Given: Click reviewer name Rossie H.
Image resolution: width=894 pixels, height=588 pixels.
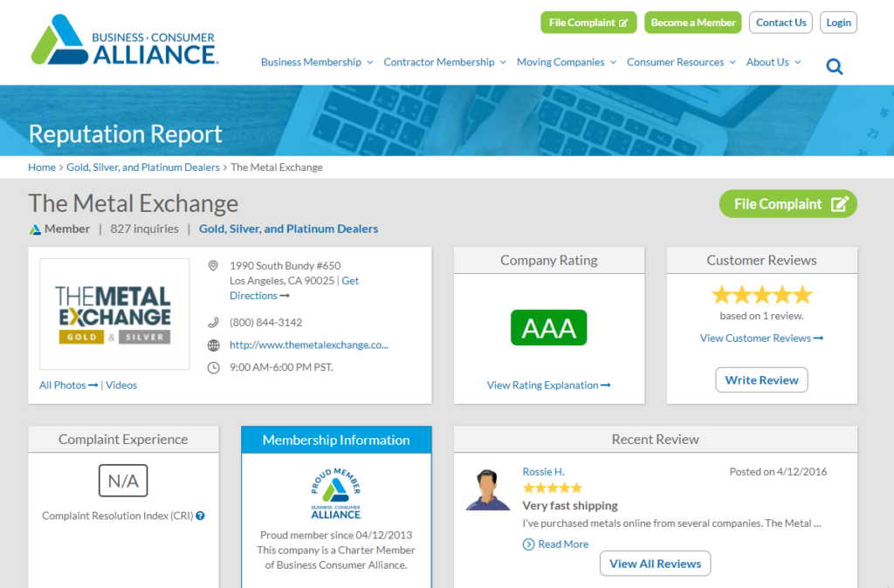Looking at the screenshot, I should (543, 472).
